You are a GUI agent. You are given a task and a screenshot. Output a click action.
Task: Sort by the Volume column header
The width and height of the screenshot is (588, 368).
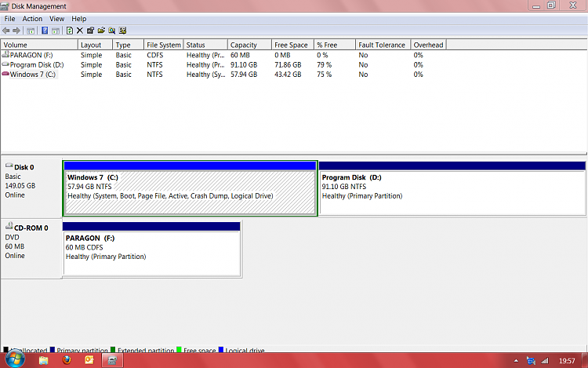[x=39, y=45]
